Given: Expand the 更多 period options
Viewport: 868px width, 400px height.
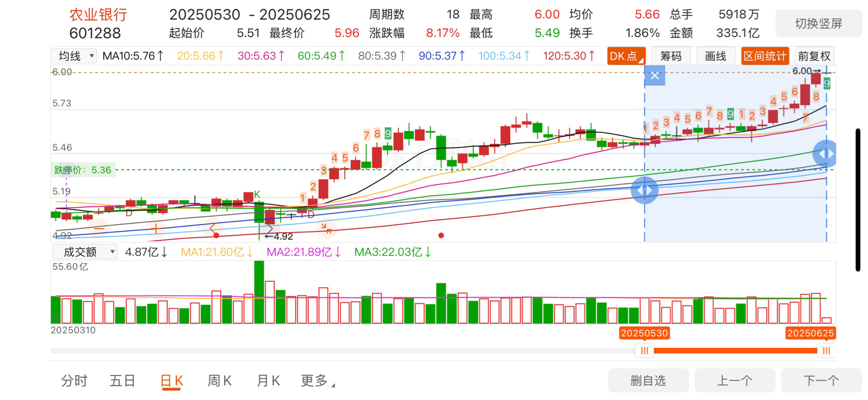Looking at the screenshot, I should pos(317,381).
